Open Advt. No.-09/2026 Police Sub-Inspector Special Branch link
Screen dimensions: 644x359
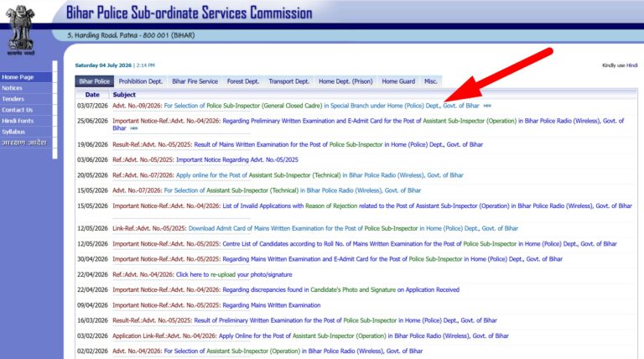322,106
